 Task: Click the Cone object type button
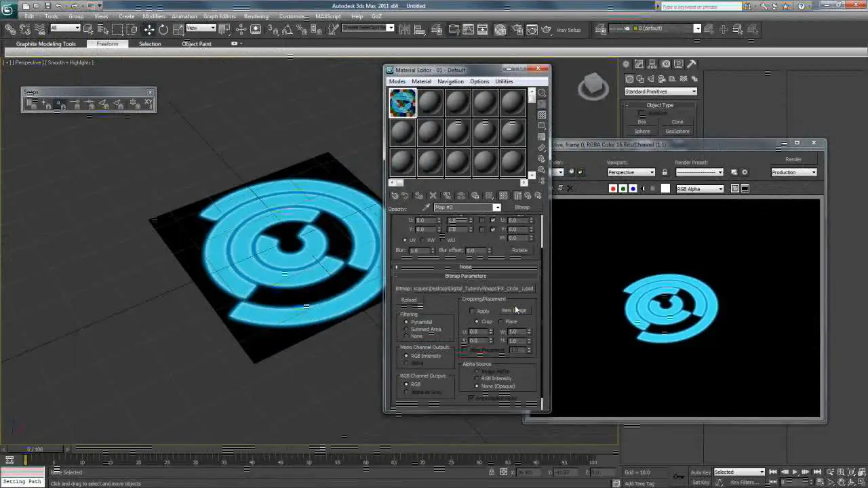tap(677, 122)
